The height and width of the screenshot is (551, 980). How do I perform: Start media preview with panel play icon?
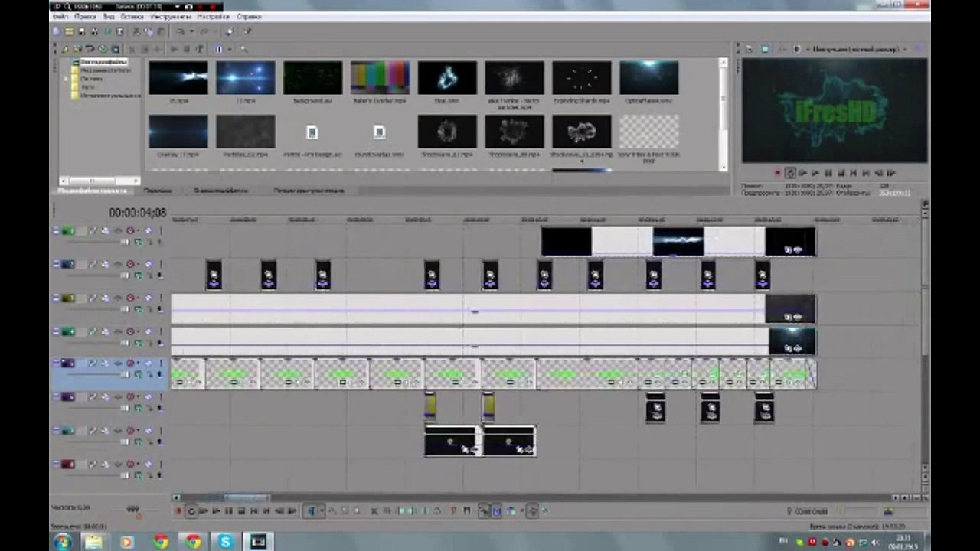click(x=175, y=49)
